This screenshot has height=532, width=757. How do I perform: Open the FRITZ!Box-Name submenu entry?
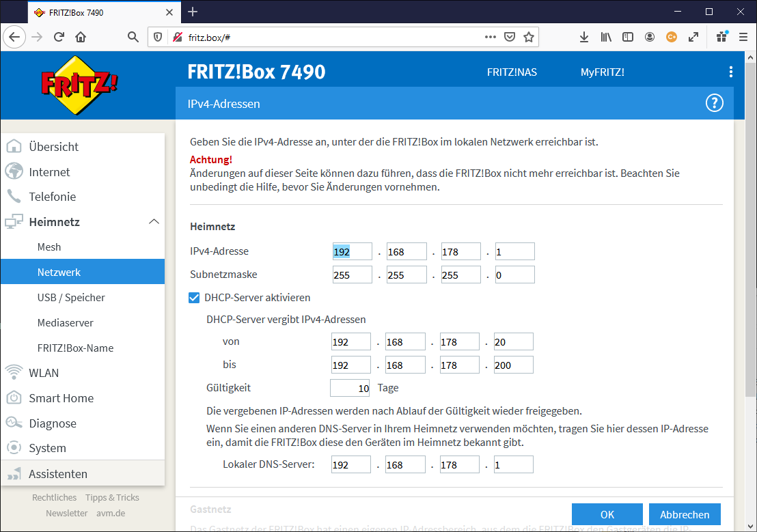tap(83, 348)
